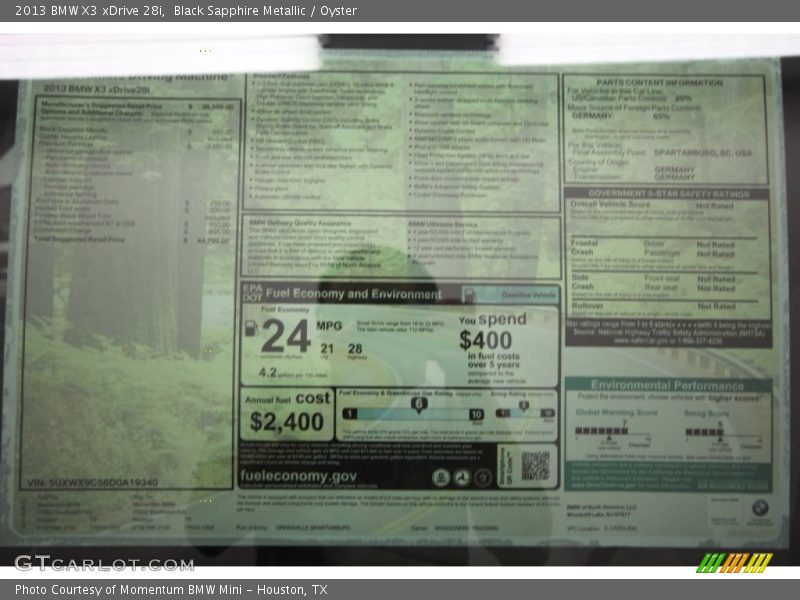Click the BMW roundel logo on the sticker
The height and width of the screenshot is (600, 800).
click(x=761, y=508)
